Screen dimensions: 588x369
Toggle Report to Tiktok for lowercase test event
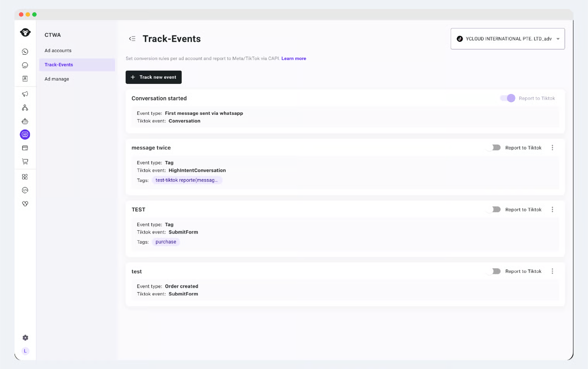tap(494, 271)
